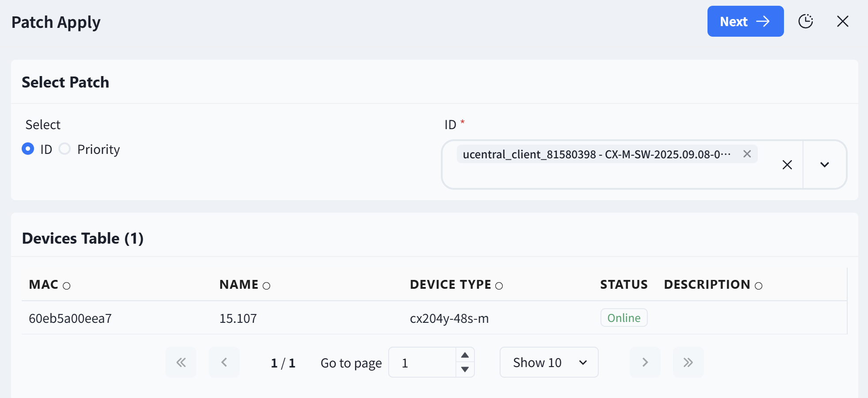
Task: Click the STATUS column header
Action: 623,284
